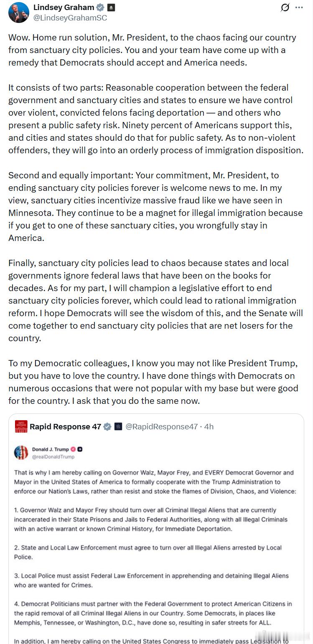Image resolution: width=313 pixels, height=644 pixels.
Task: Click the pink verified badge beside Donald J. Trump
Action: [x=73, y=449]
